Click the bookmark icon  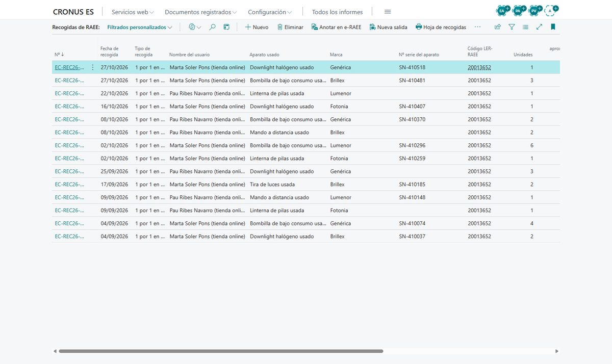click(x=553, y=27)
